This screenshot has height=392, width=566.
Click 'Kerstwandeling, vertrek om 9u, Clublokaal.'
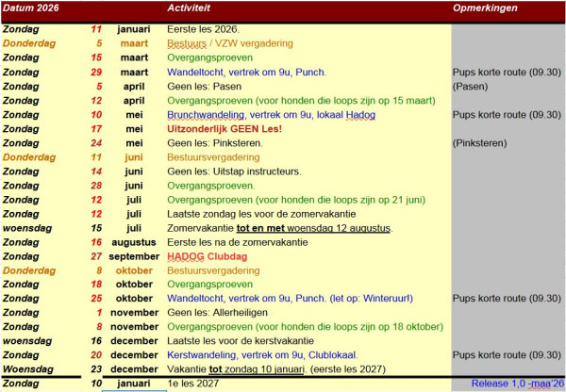(262, 355)
